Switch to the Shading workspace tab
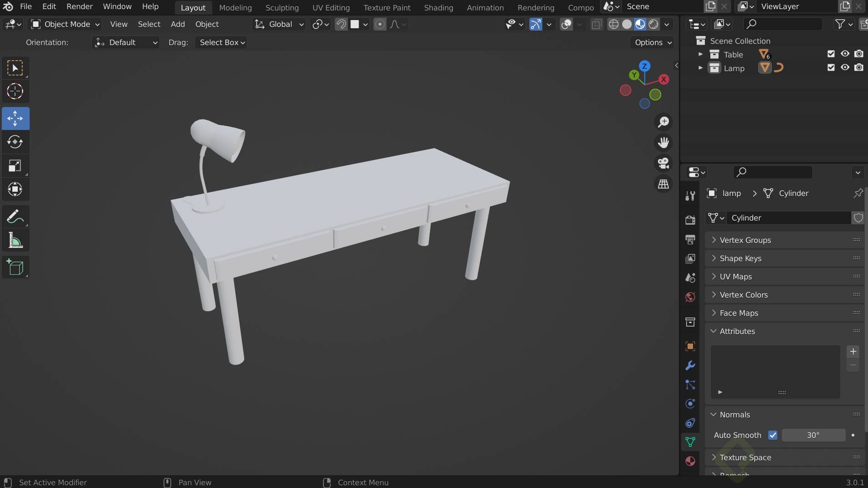Screen dimensions: 868x488 (x=438, y=7)
